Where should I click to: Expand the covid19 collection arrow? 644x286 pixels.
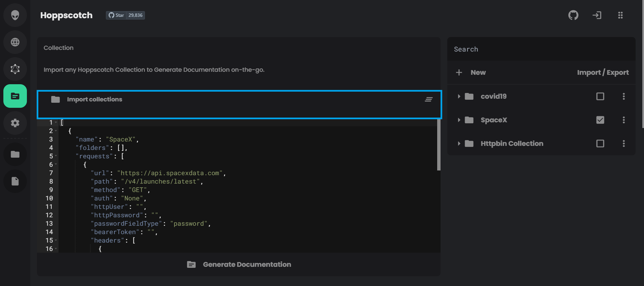[x=459, y=96]
